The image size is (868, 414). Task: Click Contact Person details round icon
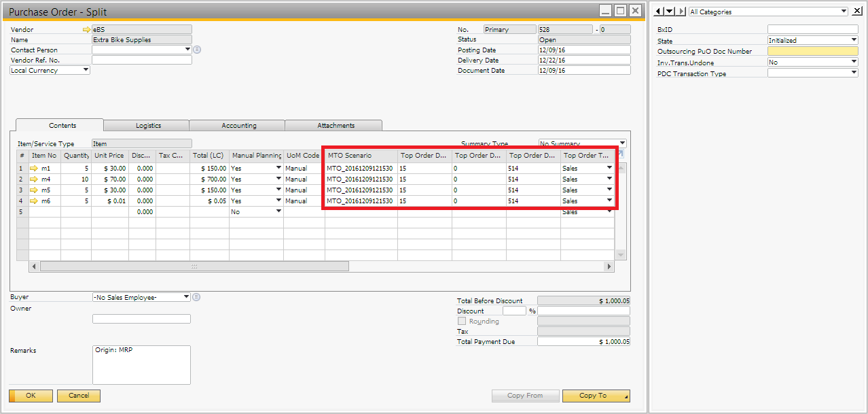click(x=197, y=50)
